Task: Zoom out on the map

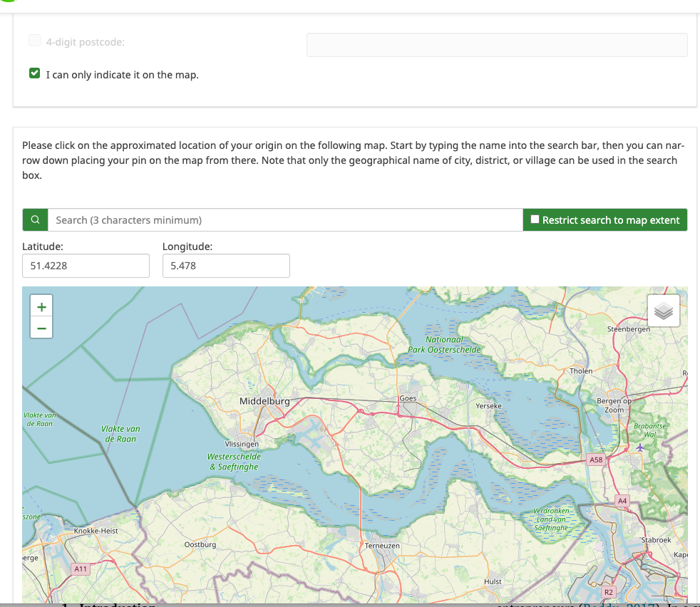Action: [41, 328]
